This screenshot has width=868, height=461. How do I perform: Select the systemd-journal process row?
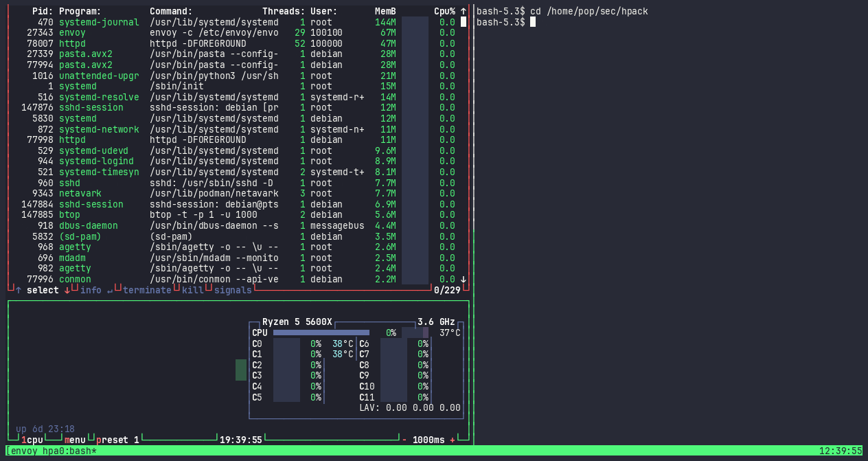pos(235,22)
